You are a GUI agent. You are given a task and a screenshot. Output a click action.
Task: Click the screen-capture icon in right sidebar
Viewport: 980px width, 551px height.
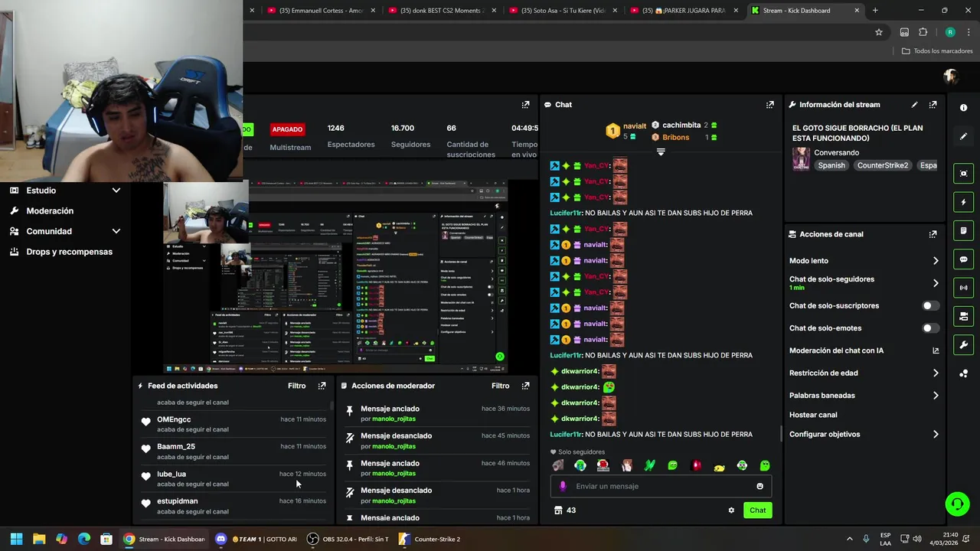point(963,174)
